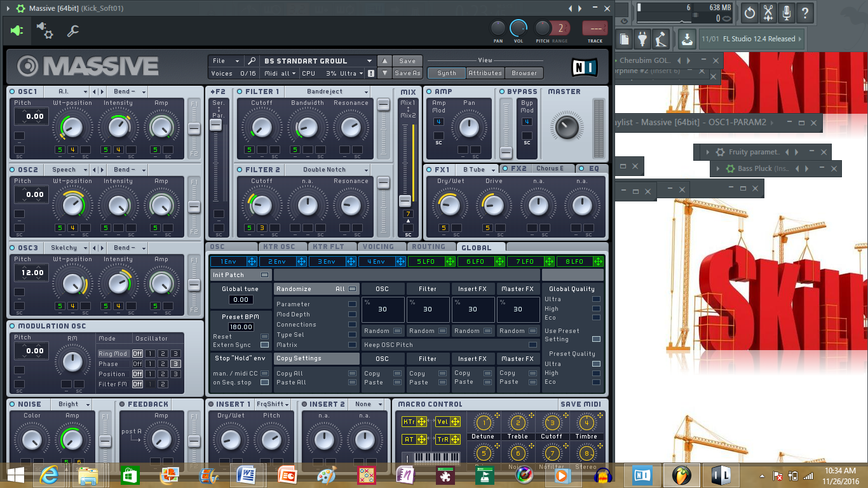Viewport: 868px width, 488px height.
Task: Click the wrench icon in the plugin toolbar
Action: (x=73, y=30)
